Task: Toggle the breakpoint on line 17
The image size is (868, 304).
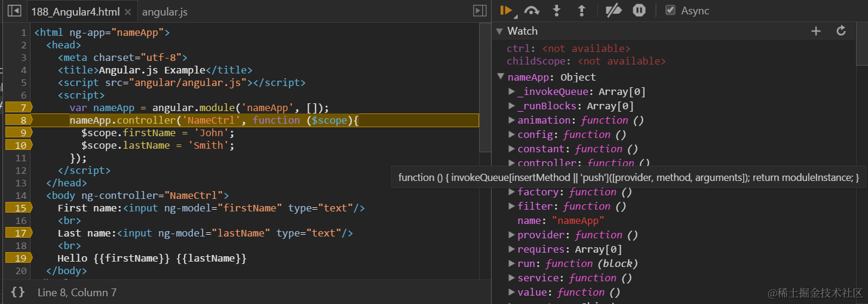Action: coord(18,233)
